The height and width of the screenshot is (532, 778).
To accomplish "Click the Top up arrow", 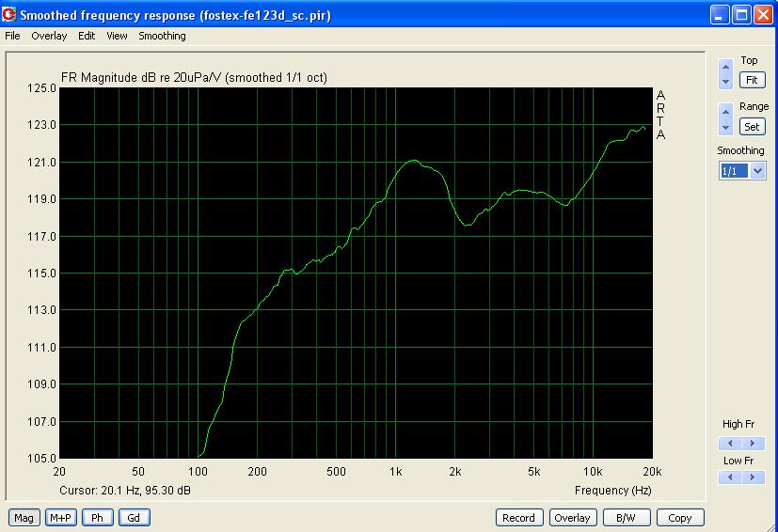I will pos(725,67).
